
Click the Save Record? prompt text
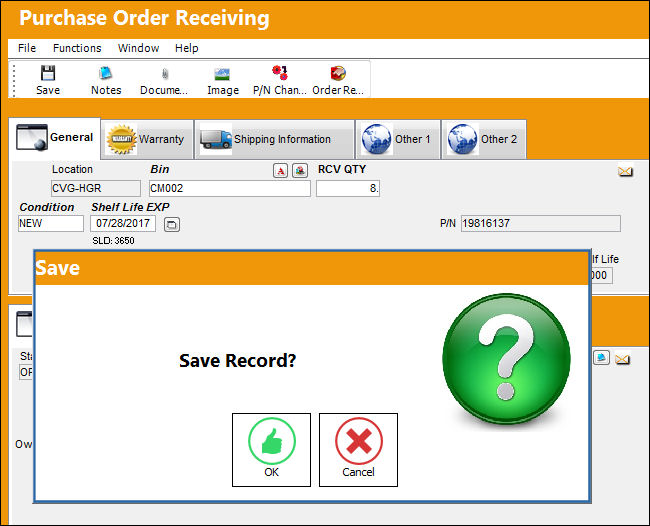click(x=238, y=361)
